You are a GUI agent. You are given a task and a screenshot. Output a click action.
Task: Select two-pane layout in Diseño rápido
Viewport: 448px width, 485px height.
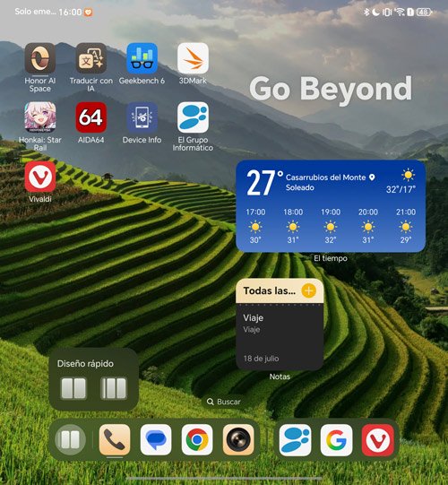click(x=73, y=388)
